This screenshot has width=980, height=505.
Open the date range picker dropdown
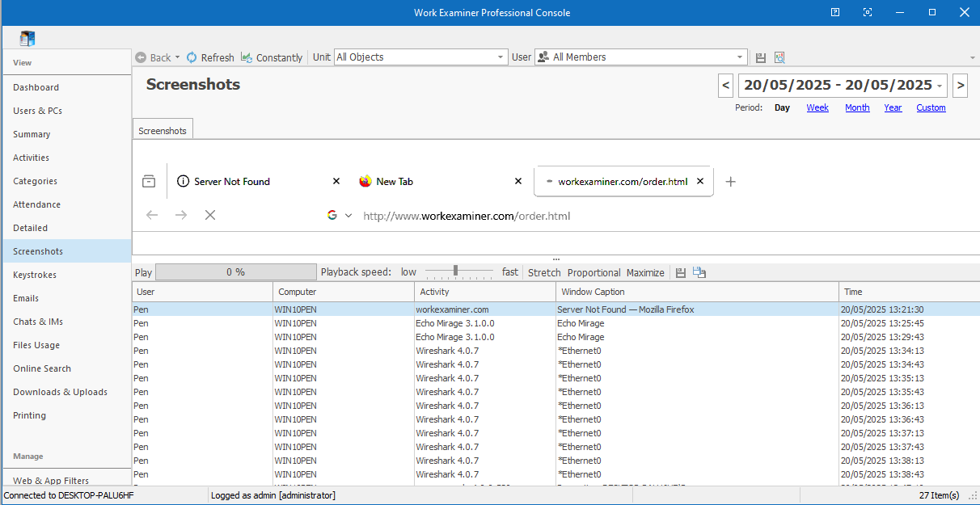pyautogui.click(x=940, y=86)
